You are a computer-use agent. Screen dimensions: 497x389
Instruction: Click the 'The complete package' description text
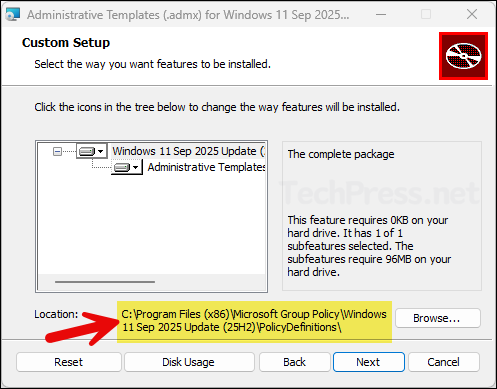341,154
